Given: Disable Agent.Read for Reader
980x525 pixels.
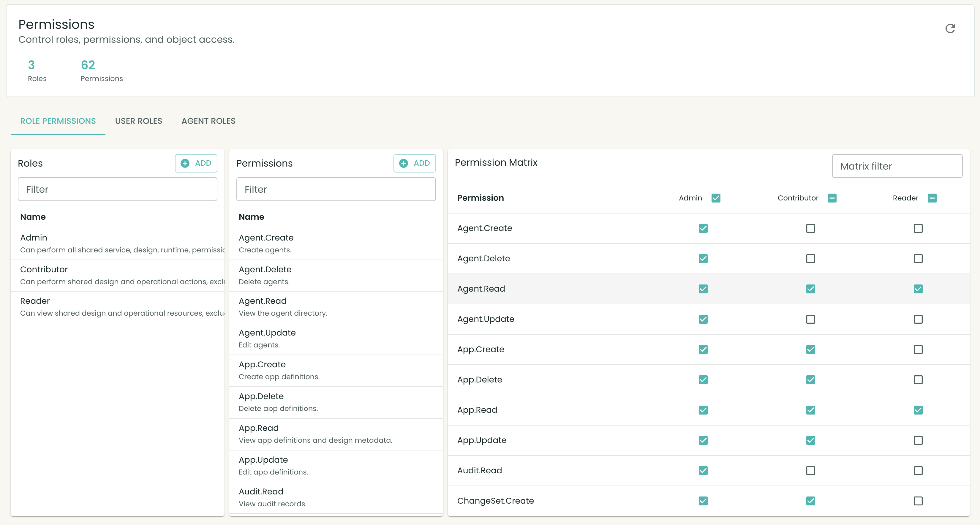Looking at the screenshot, I should point(918,289).
